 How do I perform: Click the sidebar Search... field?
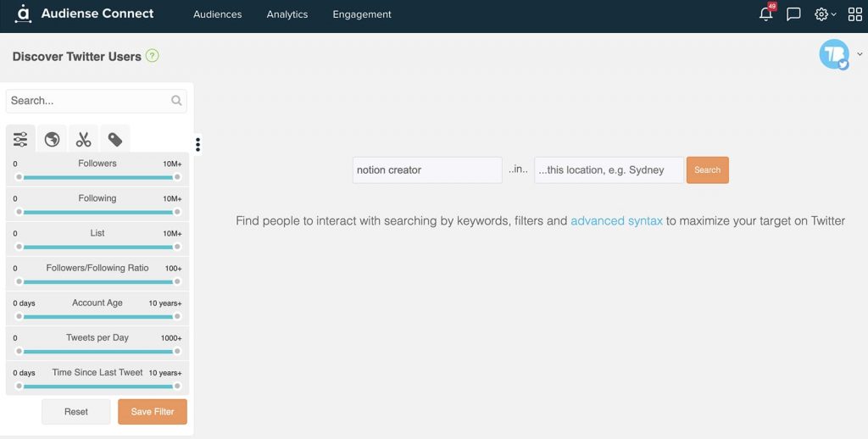[x=97, y=101]
